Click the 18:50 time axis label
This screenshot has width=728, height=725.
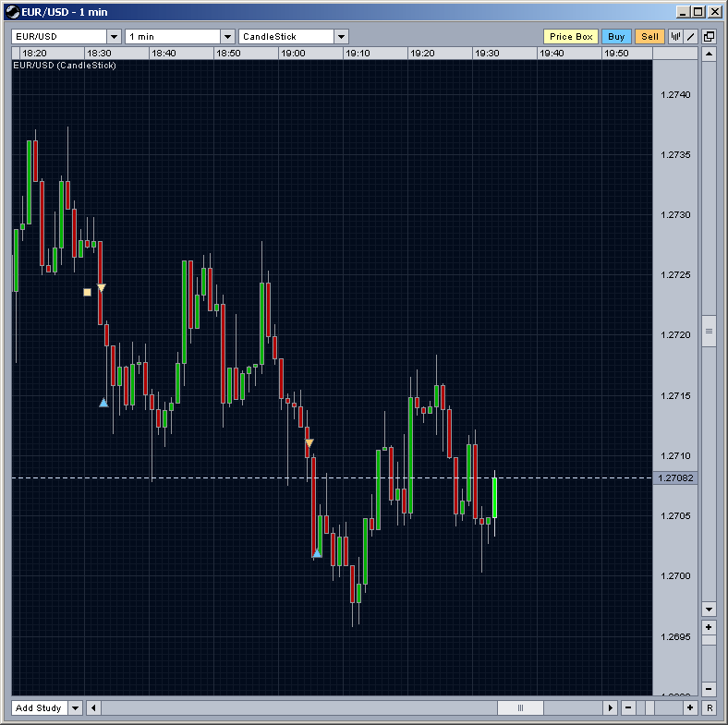228,53
